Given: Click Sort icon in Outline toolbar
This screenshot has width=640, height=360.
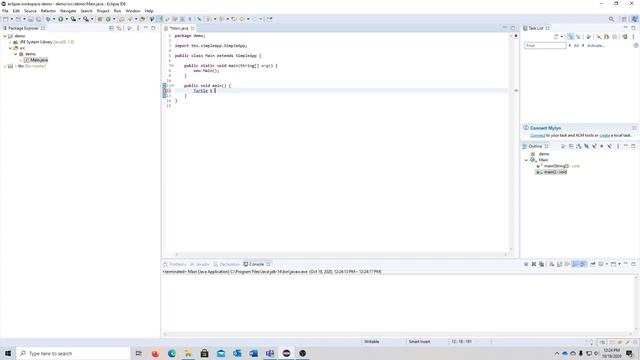Looking at the screenshot, I should [578, 146].
